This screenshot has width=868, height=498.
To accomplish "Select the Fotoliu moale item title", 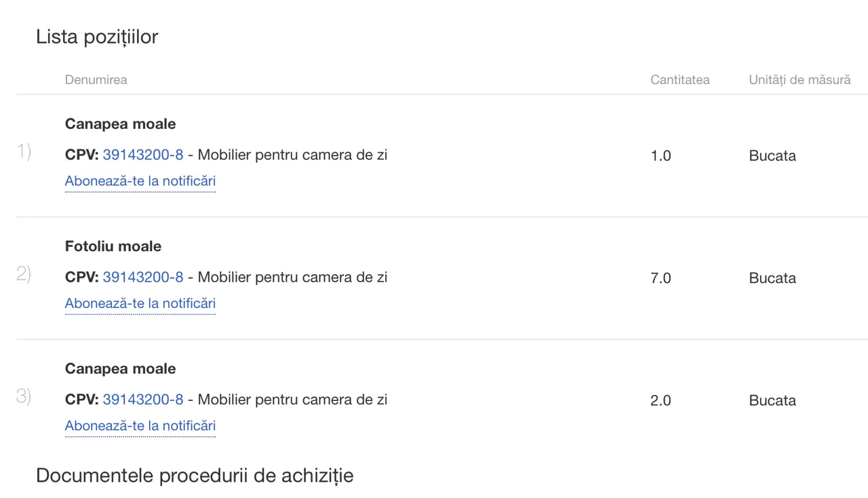I will pyautogui.click(x=113, y=246).
